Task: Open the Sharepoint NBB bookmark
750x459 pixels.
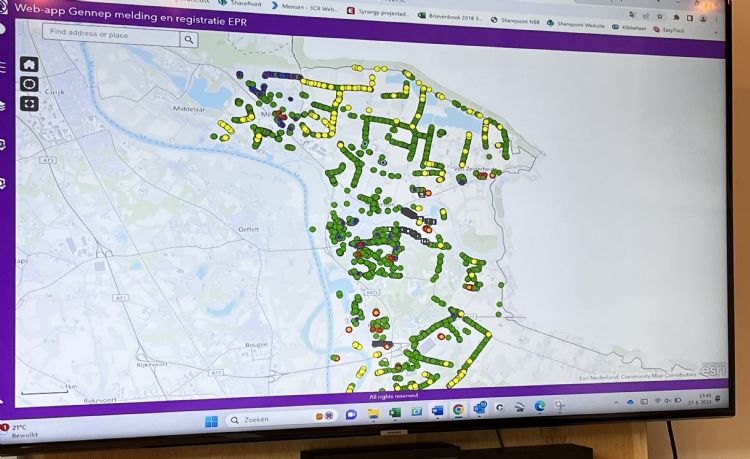Action: coord(518,20)
